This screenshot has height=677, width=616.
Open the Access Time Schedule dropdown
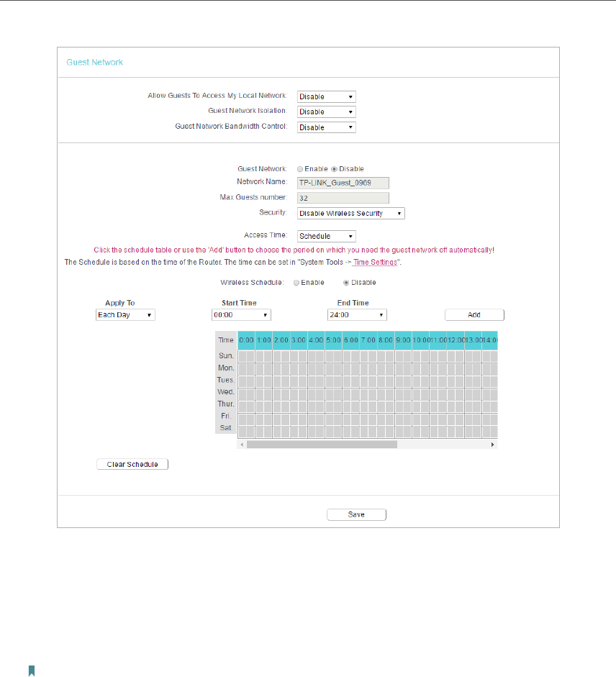tap(326, 236)
